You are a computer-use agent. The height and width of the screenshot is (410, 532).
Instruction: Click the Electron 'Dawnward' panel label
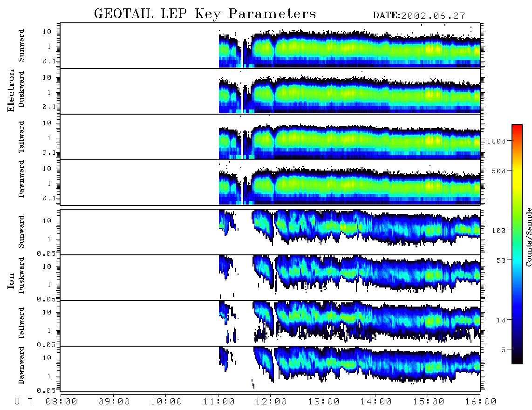tap(21, 179)
